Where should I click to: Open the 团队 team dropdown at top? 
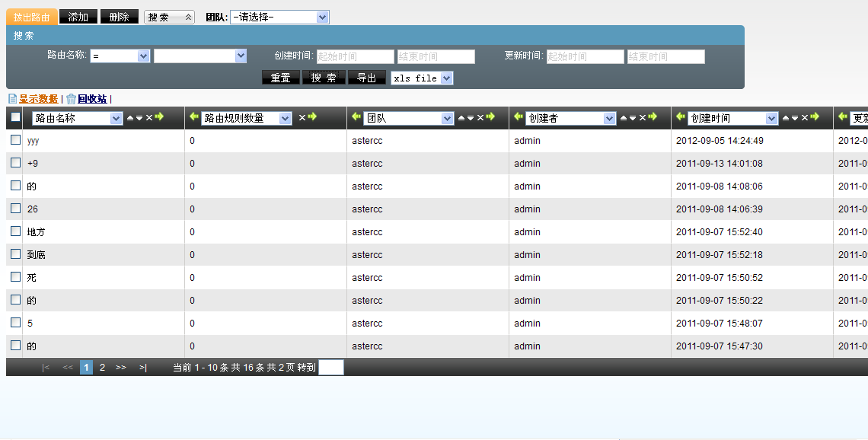[x=279, y=17]
